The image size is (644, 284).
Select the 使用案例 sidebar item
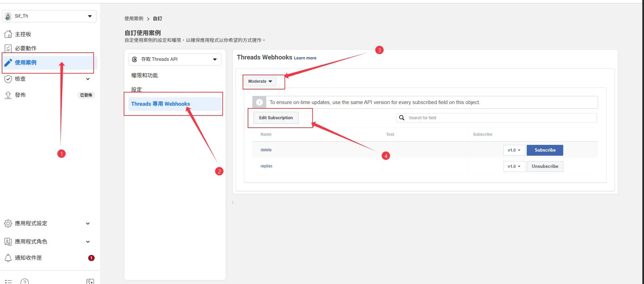coord(49,62)
